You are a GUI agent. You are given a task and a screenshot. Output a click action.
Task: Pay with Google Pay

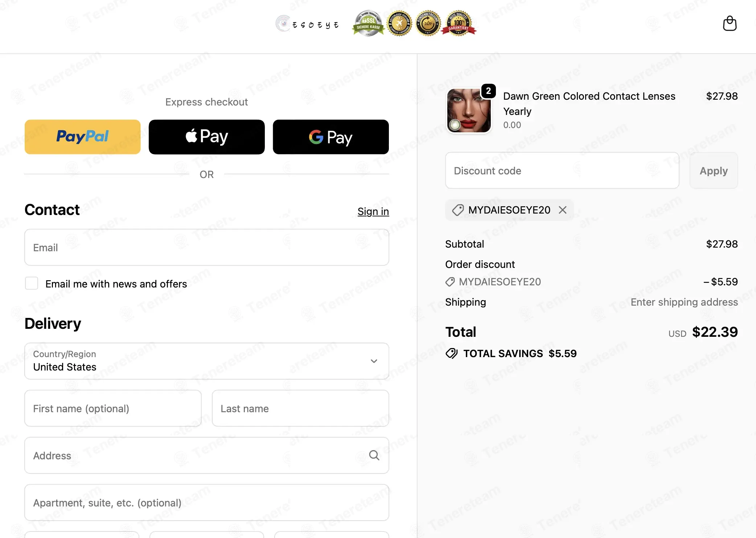pos(330,137)
